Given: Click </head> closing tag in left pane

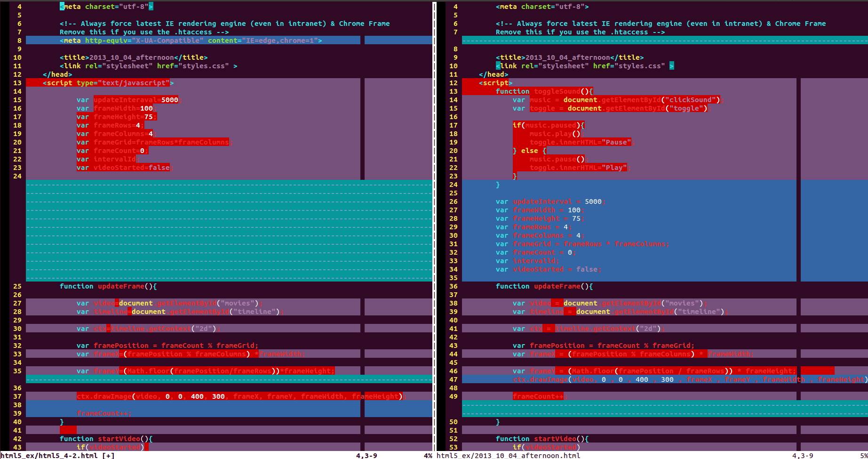Looking at the screenshot, I should 57,74.
